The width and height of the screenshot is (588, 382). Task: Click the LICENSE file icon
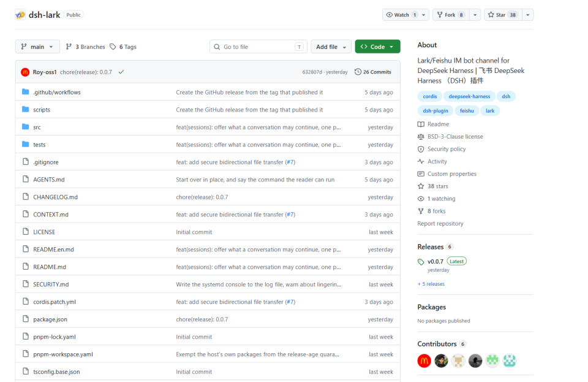point(26,232)
